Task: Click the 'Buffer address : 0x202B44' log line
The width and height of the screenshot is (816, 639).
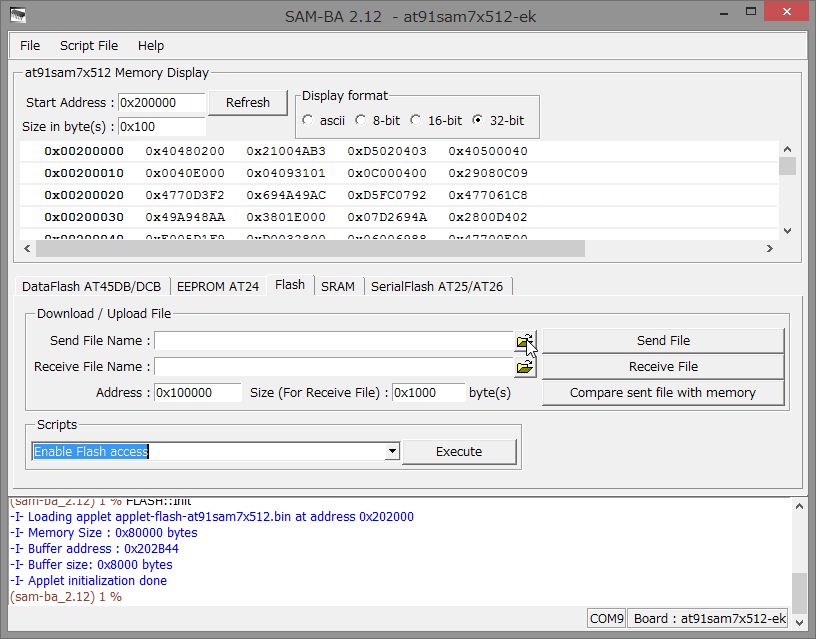Action: pyautogui.click(x=94, y=548)
